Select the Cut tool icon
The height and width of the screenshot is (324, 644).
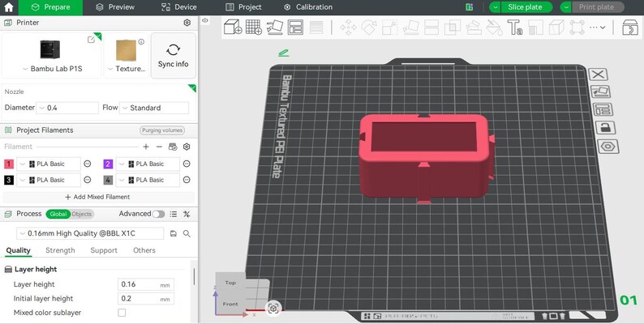coord(431,28)
